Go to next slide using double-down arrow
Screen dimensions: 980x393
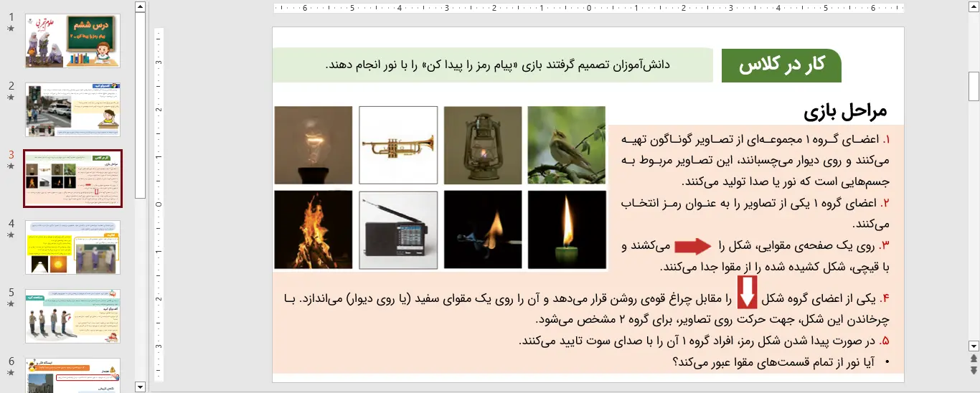974,370
